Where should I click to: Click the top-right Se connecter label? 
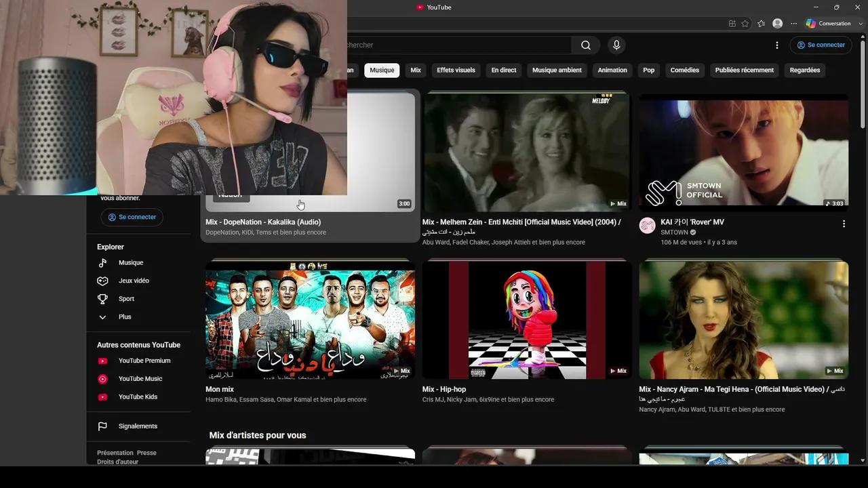pyautogui.click(x=826, y=45)
